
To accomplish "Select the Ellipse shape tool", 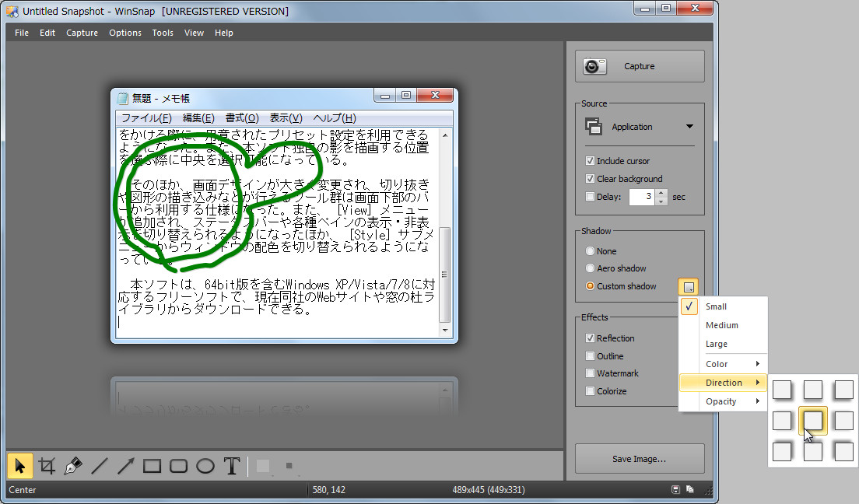I will click(205, 466).
